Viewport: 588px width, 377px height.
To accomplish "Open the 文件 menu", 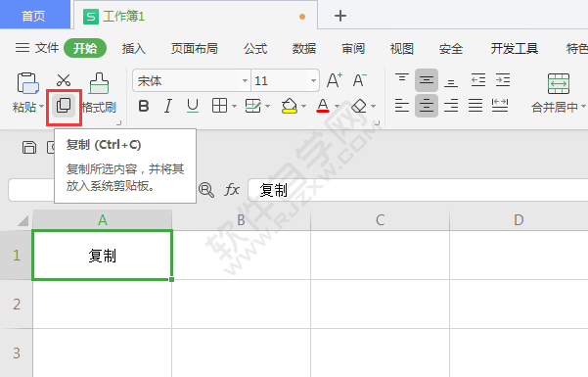I will [x=37, y=48].
